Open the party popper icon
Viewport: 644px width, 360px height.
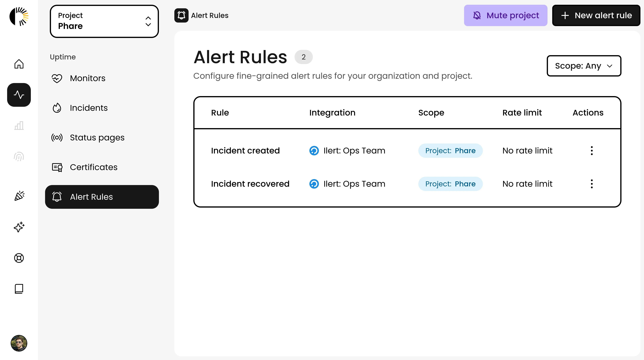[19, 196]
